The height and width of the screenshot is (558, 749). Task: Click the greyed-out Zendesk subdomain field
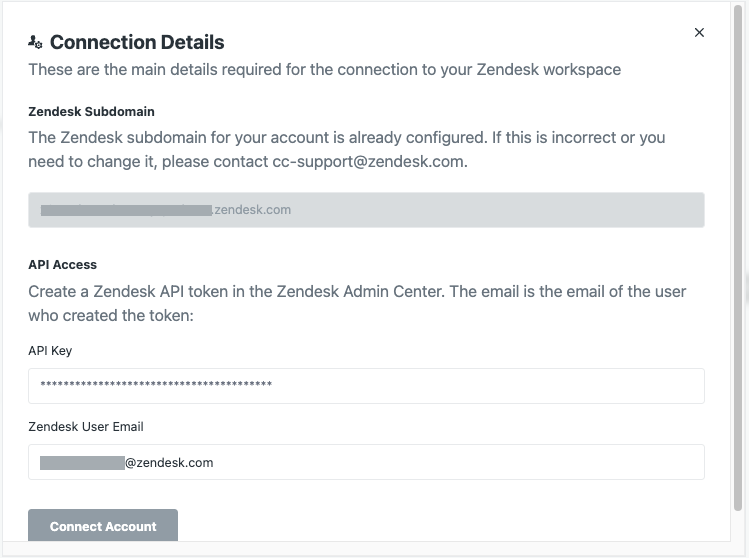click(450, 210)
